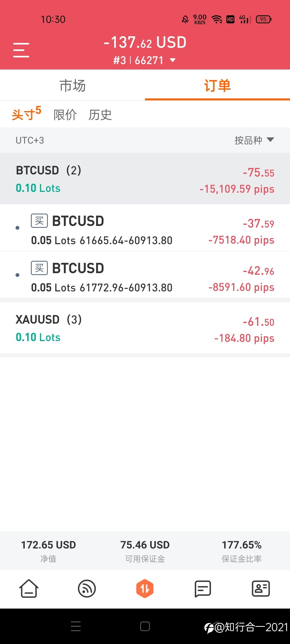Open the 按品种 sort dropdown
Image resolution: width=290 pixels, height=644 pixels.
(x=254, y=140)
